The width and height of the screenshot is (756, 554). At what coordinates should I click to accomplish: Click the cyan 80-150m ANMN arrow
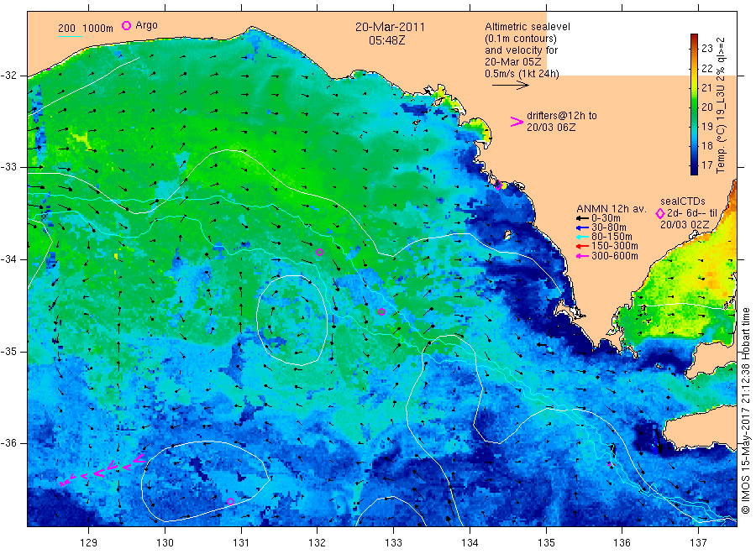pos(582,237)
